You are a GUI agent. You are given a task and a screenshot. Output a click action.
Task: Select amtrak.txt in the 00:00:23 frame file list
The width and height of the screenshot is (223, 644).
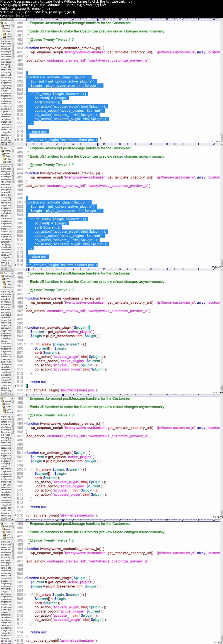click(x=5, y=49)
